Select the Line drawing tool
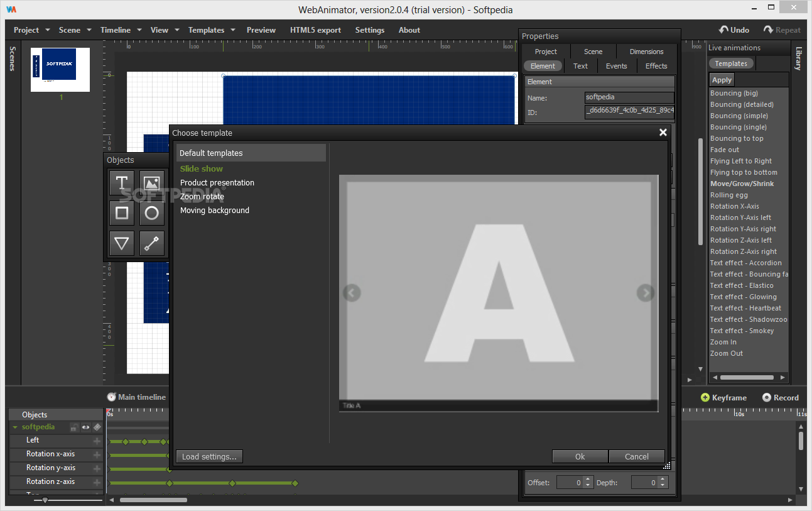 pos(152,243)
